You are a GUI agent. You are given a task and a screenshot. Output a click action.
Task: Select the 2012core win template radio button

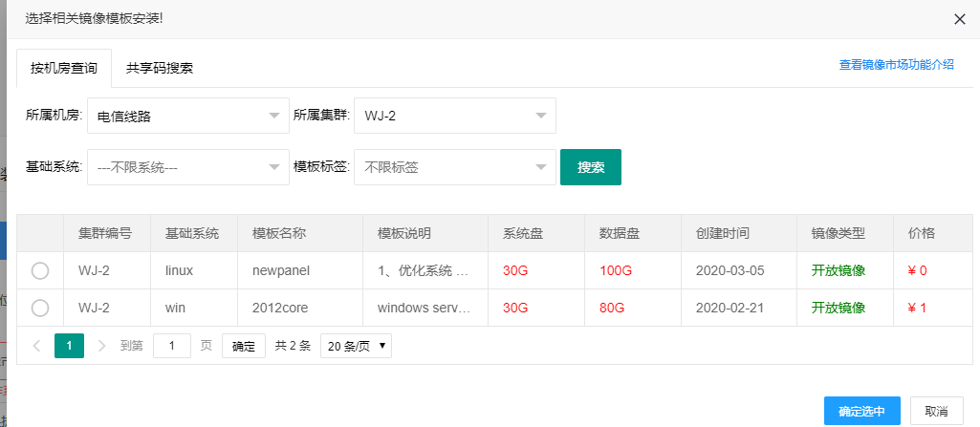40,308
